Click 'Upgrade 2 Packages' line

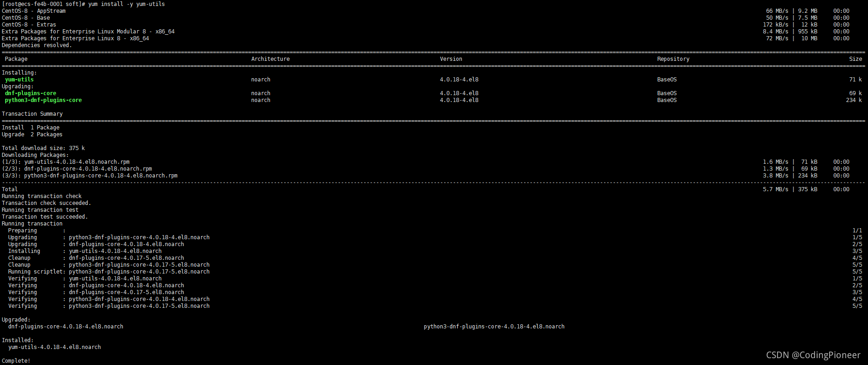[32, 134]
